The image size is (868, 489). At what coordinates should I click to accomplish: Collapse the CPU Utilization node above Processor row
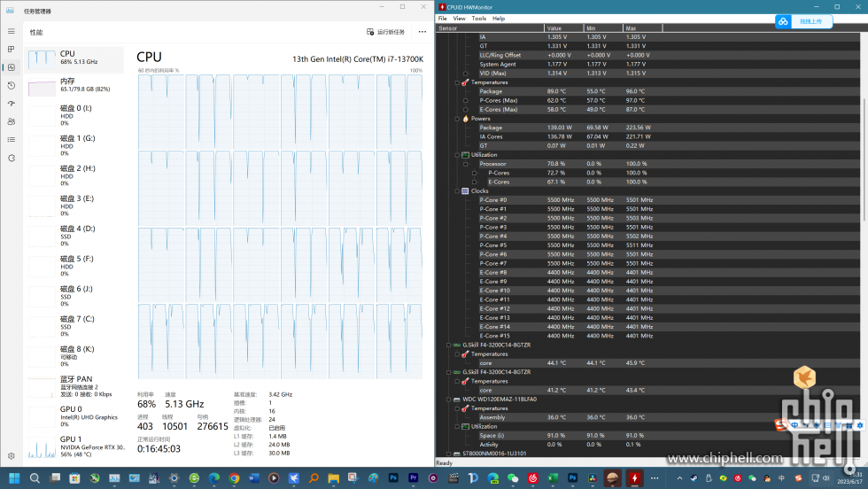457,155
